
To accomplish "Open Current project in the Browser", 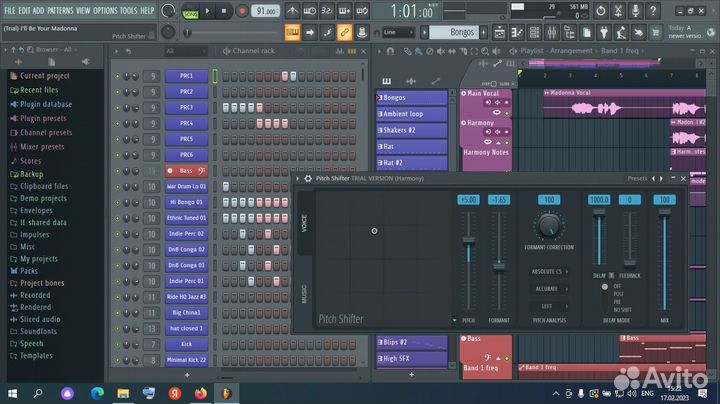I will (x=40, y=76).
